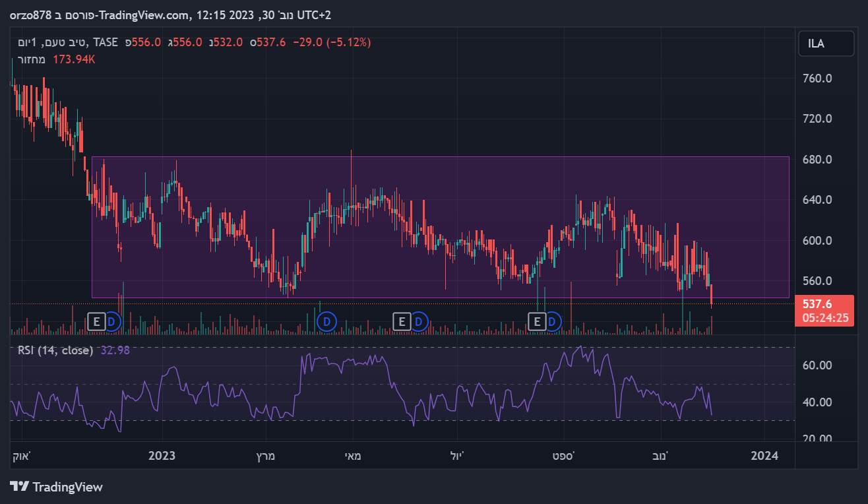Click the 2024 label on the time axis
Viewport: 868px width, 504px height.
pos(765,455)
